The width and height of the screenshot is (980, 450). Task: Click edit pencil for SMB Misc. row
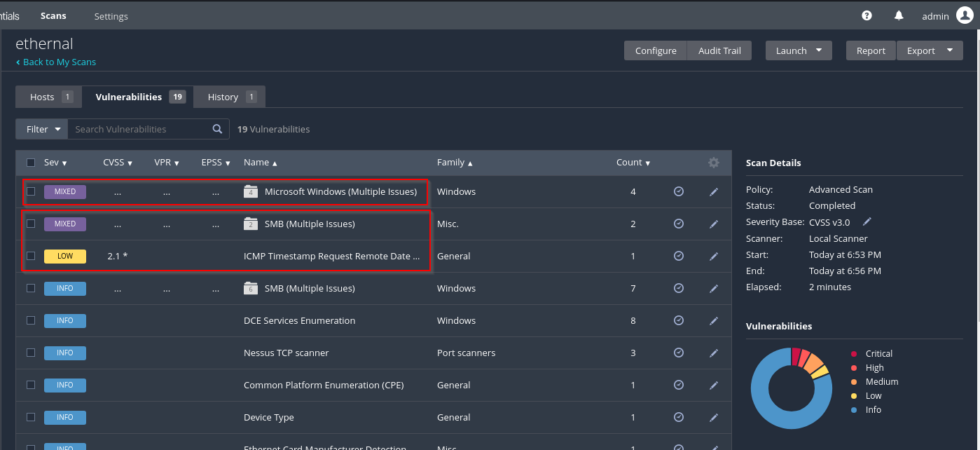pos(714,224)
